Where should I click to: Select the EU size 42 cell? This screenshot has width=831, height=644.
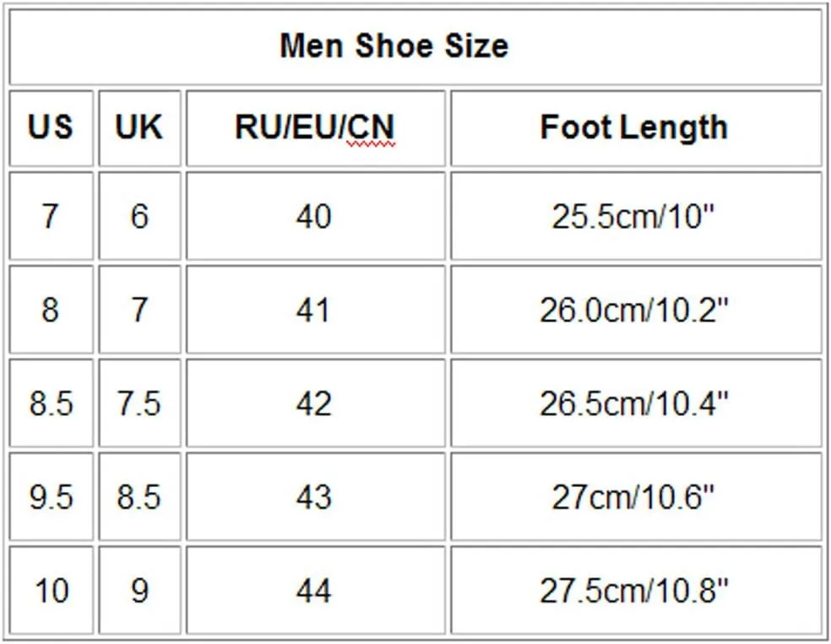click(315, 403)
